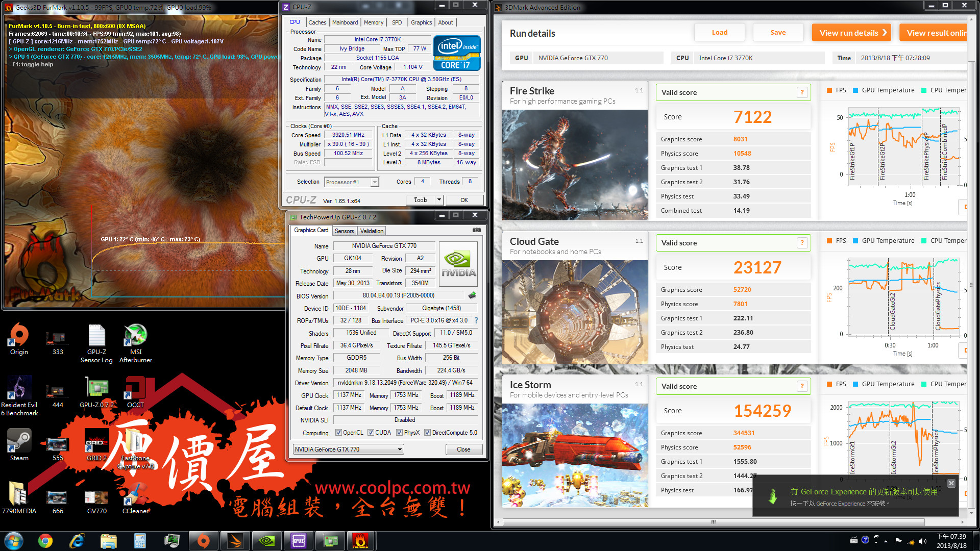Show hidden tray icons arrow

pos(886,541)
